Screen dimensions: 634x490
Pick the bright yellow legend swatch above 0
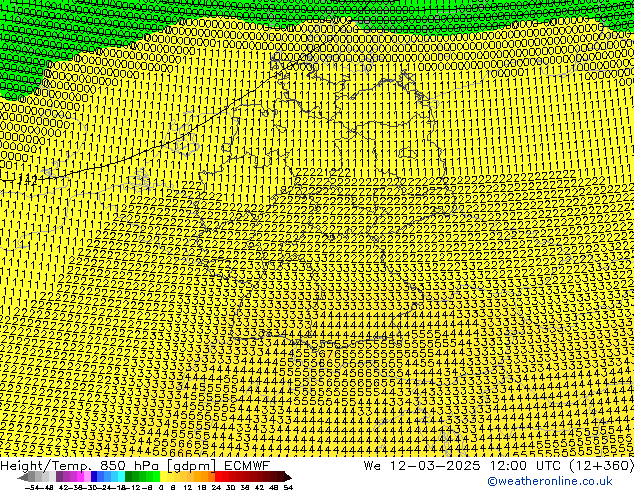(x=163, y=477)
